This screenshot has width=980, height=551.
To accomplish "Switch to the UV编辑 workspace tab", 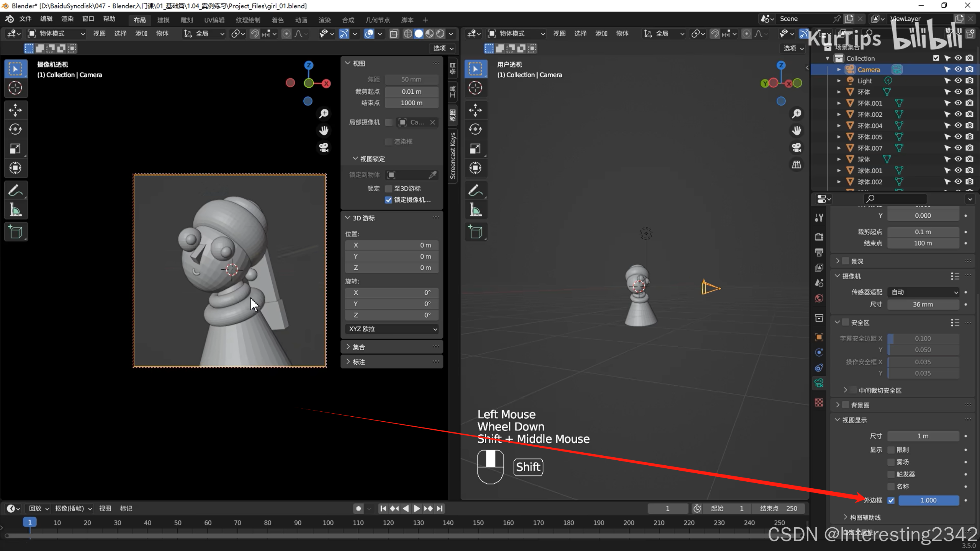I will 214,20.
